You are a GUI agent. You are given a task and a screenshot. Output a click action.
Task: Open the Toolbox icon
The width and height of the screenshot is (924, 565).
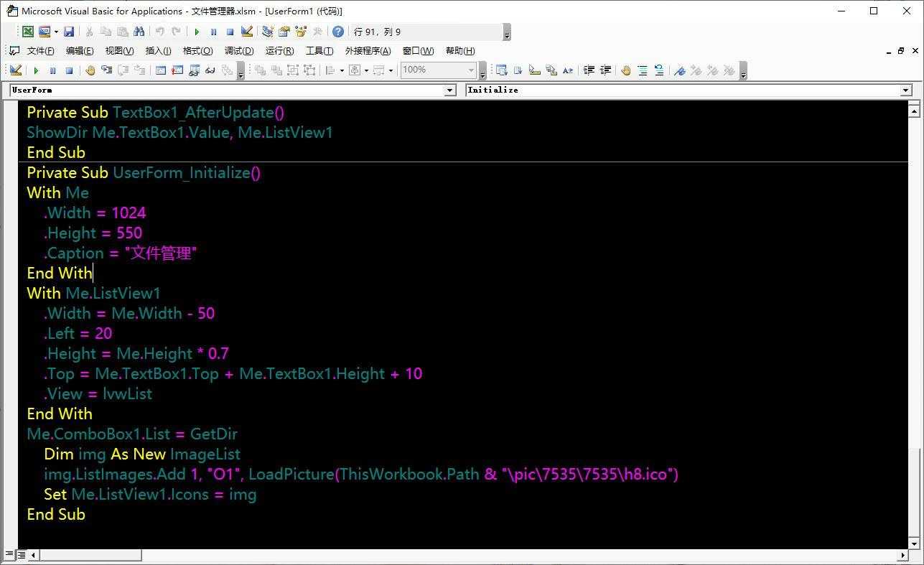(317, 32)
